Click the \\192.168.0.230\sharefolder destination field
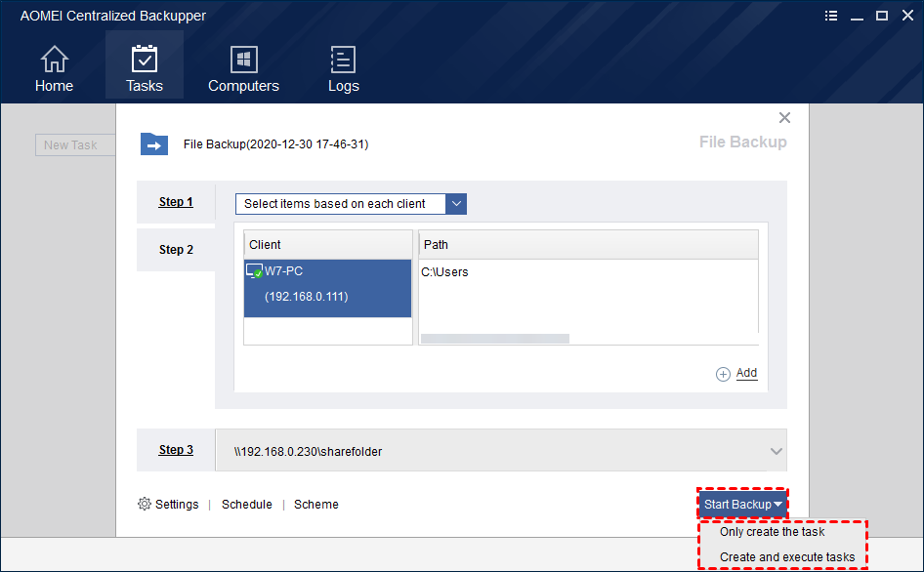924x572 pixels. (x=501, y=451)
